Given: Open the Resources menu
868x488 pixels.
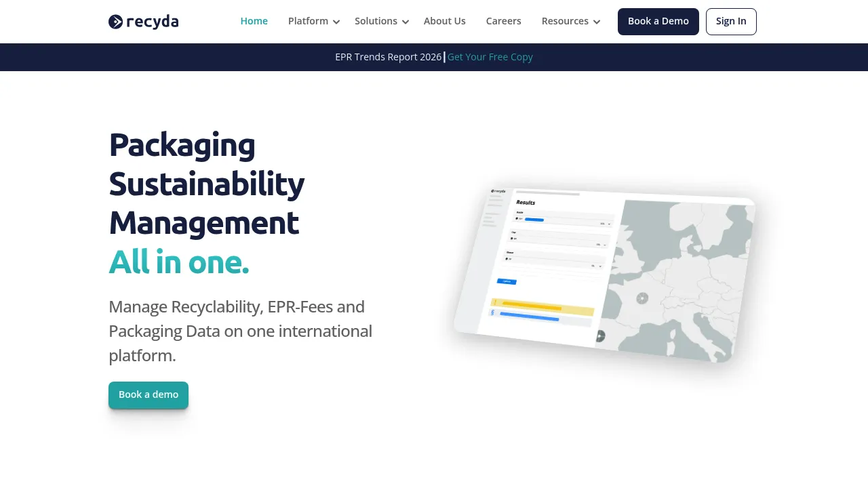Looking at the screenshot, I should pyautogui.click(x=565, y=21).
